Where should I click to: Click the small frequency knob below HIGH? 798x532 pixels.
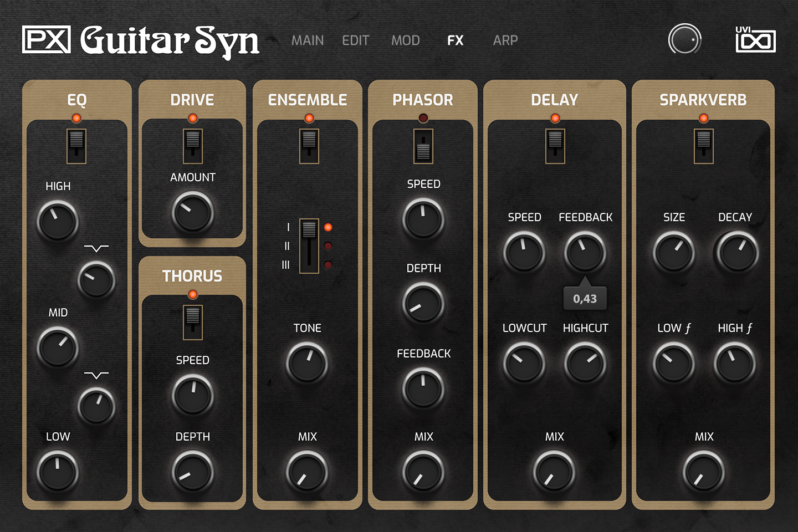click(x=96, y=280)
